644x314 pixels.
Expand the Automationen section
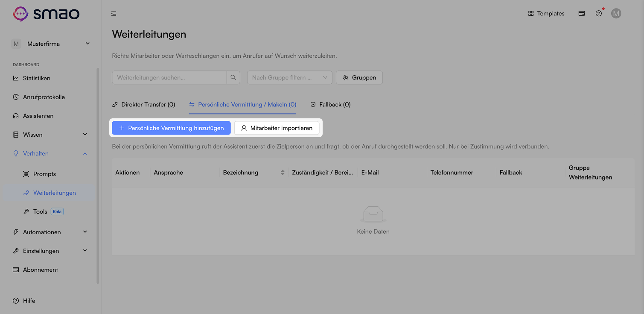click(x=51, y=232)
